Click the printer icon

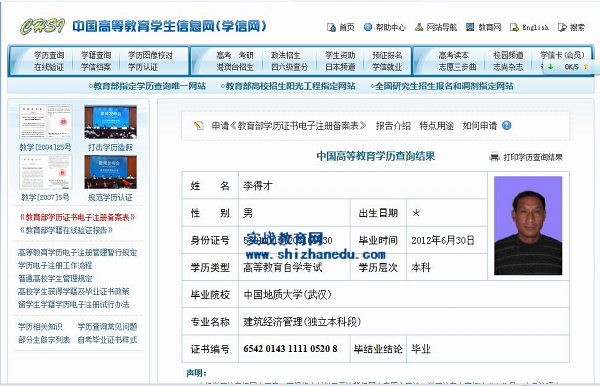(495, 157)
